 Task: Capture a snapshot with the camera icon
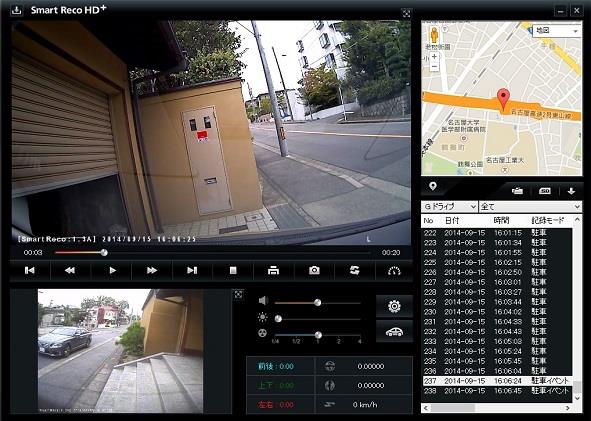click(314, 270)
